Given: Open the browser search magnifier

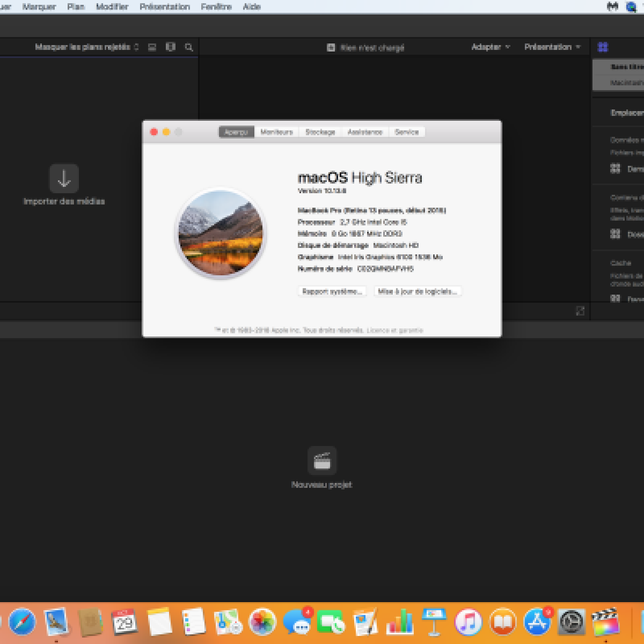Looking at the screenshot, I should point(188,47).
